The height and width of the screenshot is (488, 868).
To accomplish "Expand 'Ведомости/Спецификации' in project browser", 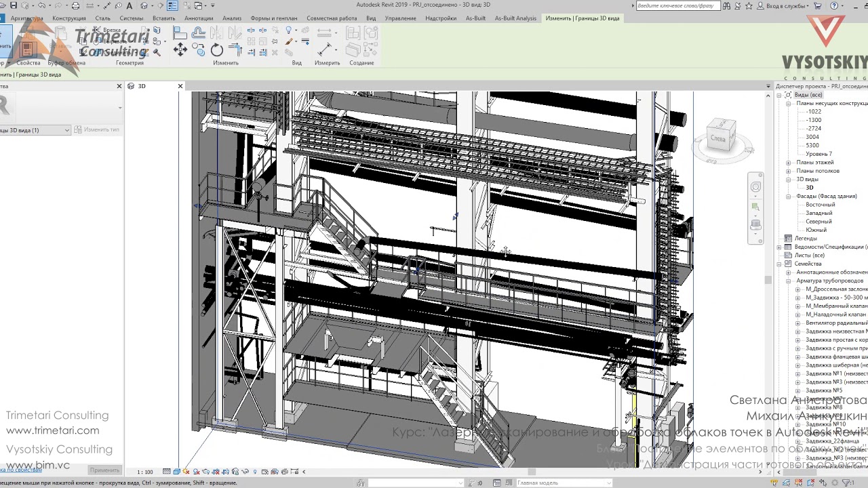I will [x=780, y=247].
